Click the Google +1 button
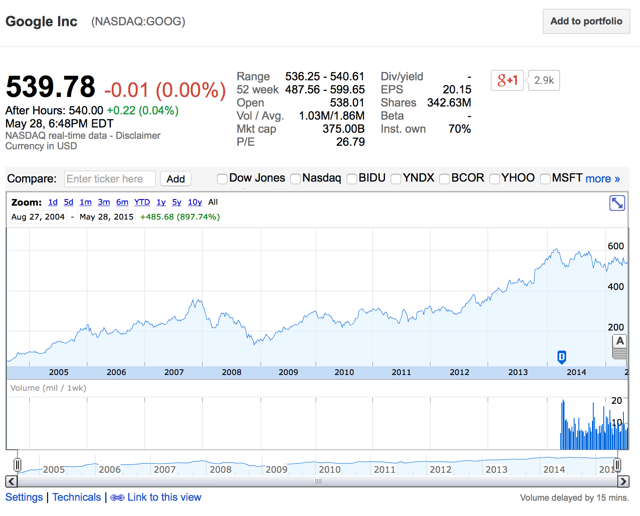The image size is (640, 516). [x=507, y=80]
